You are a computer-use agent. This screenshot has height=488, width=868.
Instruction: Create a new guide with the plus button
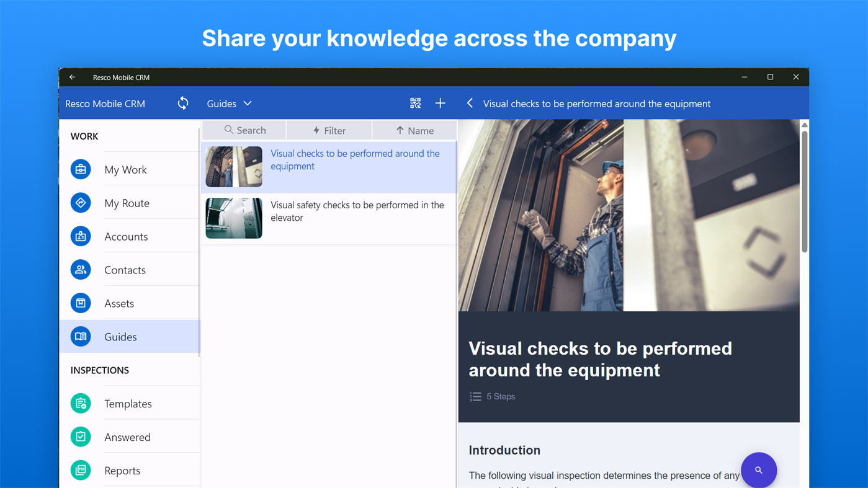tap(441, 103)
